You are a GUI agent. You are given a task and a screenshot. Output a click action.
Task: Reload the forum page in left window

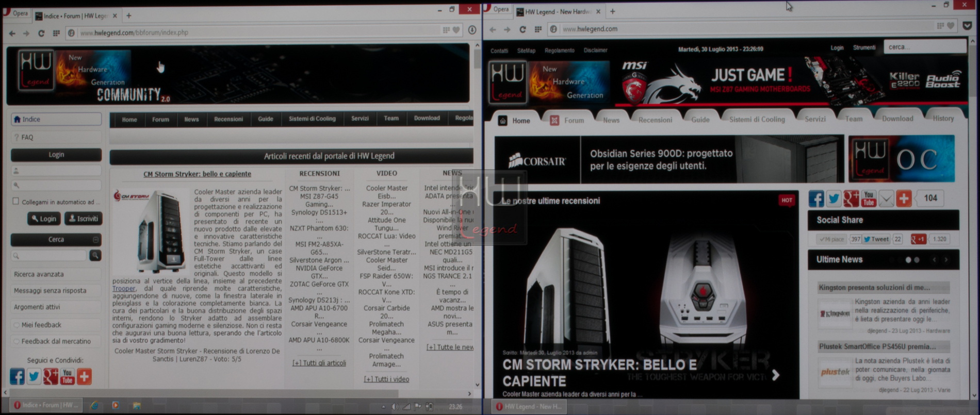click(41, 33)
